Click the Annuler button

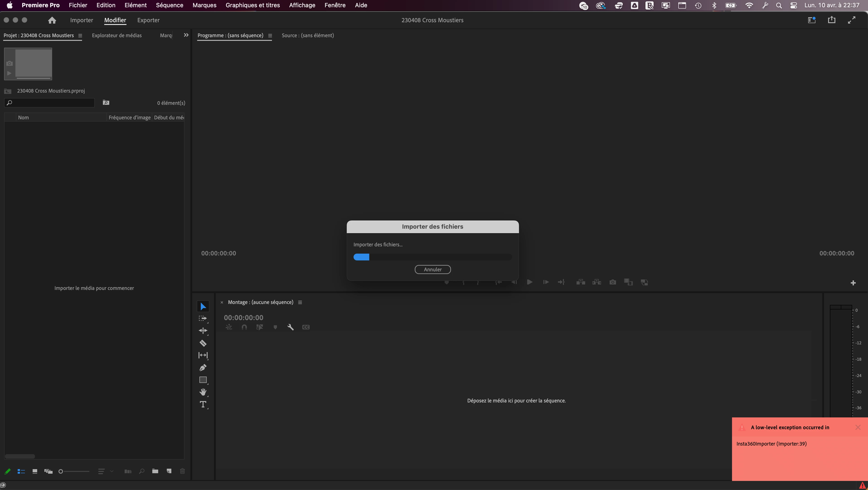click(432, 269)
